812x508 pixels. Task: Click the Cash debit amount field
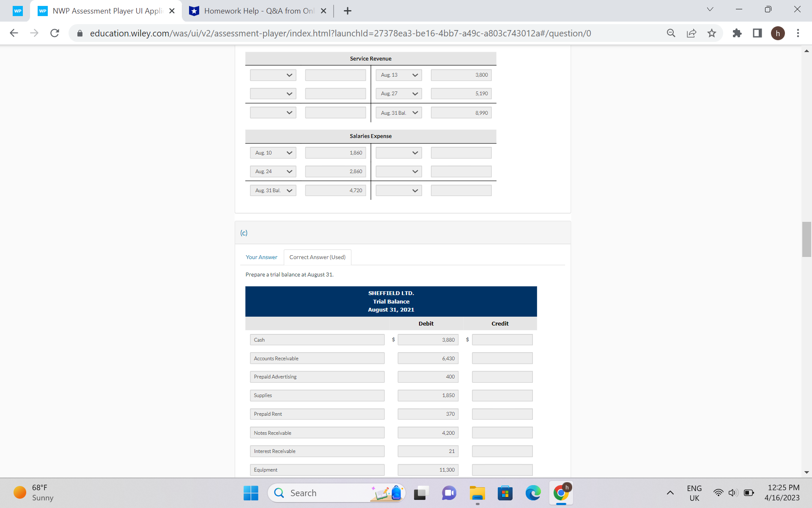tap(428, 340)
